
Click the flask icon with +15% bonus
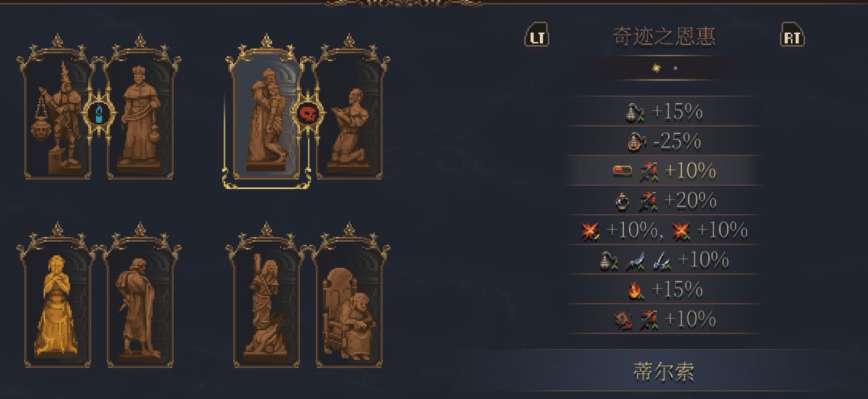click(x=634, y=113)
